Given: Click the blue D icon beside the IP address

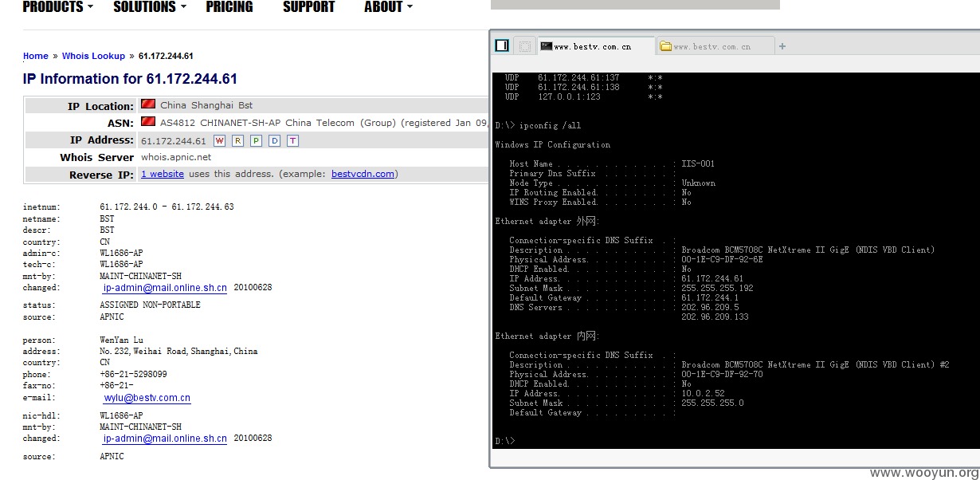Looking at the screenshot, I should [x=274, y=140].
